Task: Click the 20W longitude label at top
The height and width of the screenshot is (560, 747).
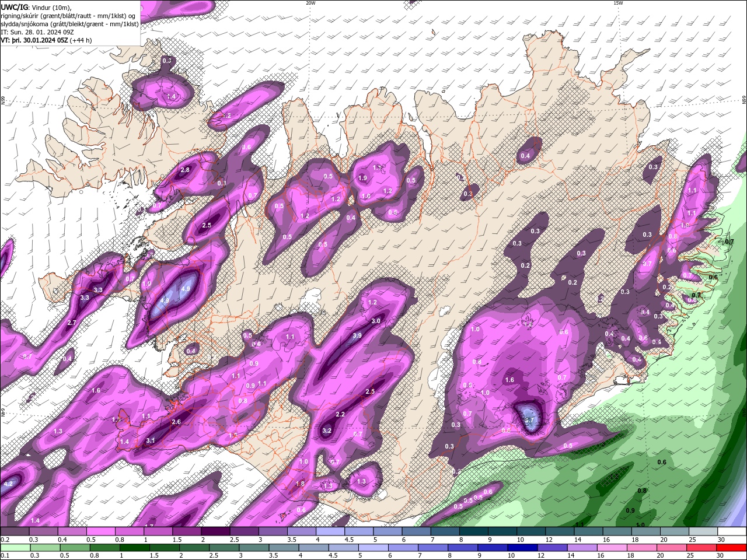Action: (310, 3)
